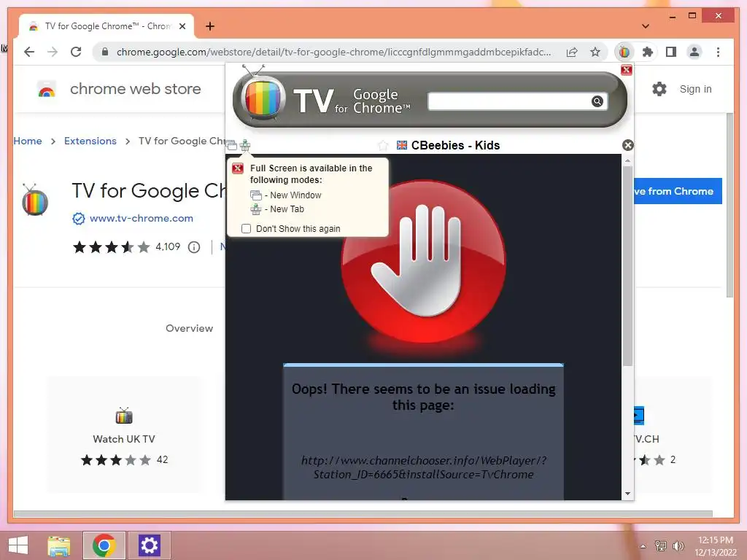Screen dimensions: 747x560
Task: Click the rating info icon
Action: (194, 247)
